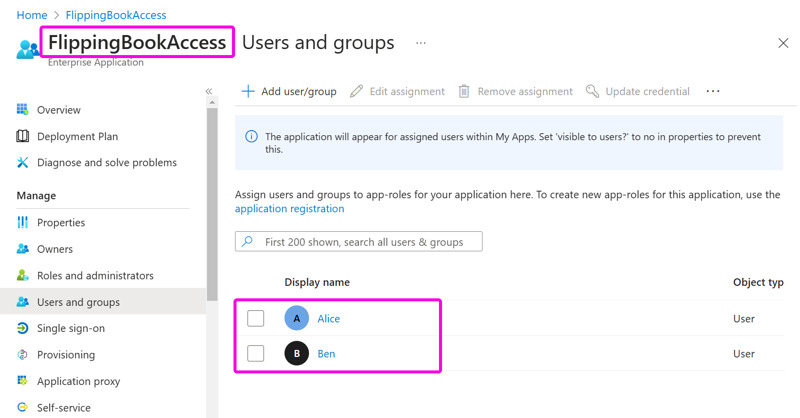The height and width of the screenshot is (418, 800).
Task: Click the Single sign-on arrow icon
Action: pos(22,328)
